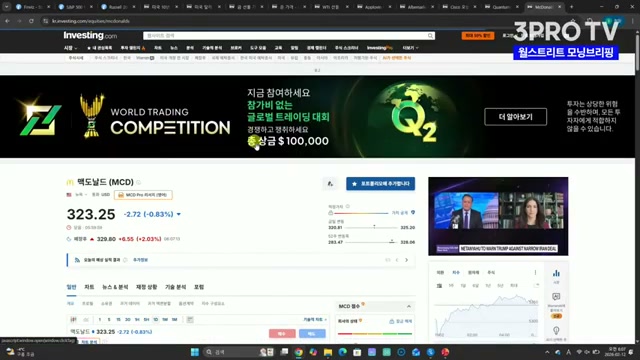Click 더 알아보기 on competition banner
Screen dimensions: 640x360
[x=516, y=117]
